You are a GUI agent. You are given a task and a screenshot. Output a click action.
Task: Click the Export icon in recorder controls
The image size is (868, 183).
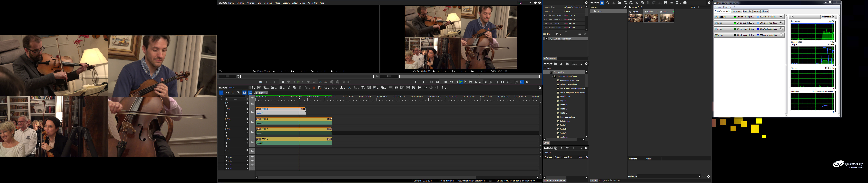coord(516,82)
